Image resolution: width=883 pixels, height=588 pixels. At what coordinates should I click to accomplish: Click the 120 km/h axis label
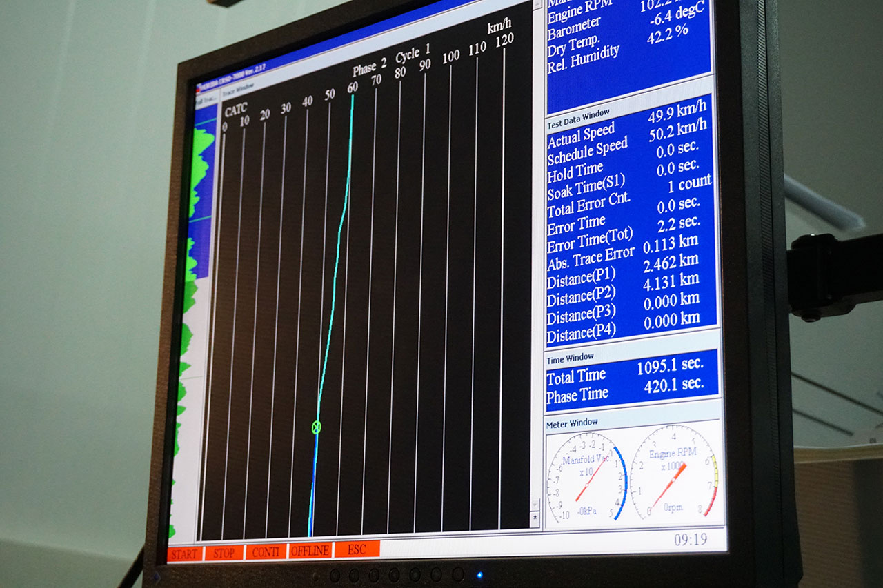pos(504,41)
